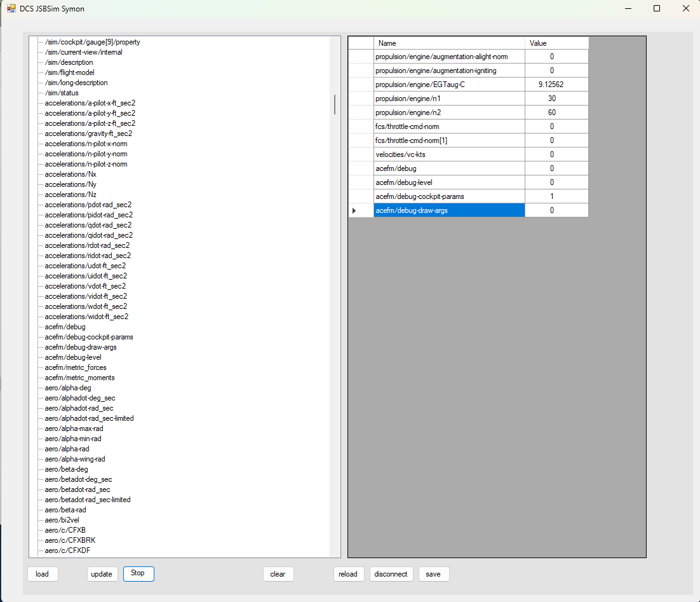Screen dimensions: 700x602
Task: Select acefm/metric_moments tree node
Action: (x=79, y=378)
